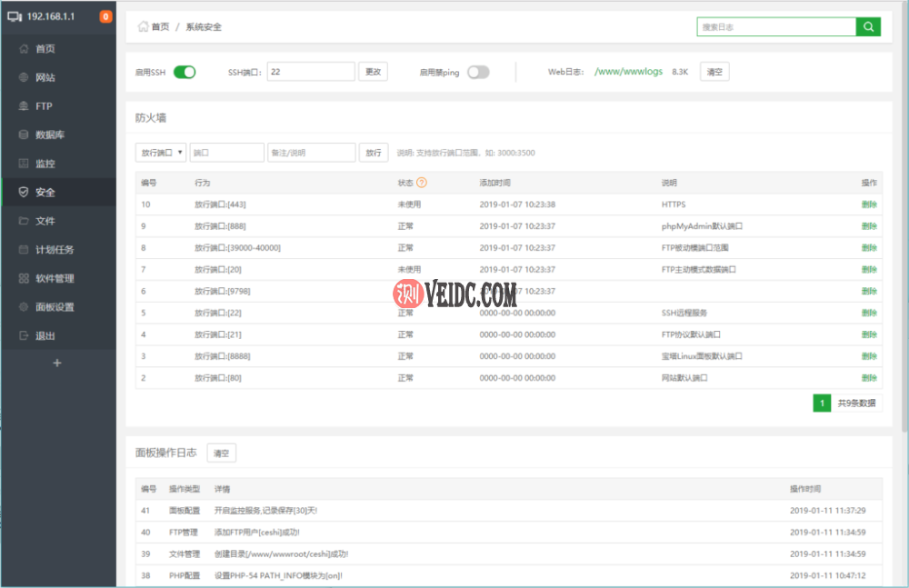
Task: Open the 网站 globe icon in sidebar
Action: tap(24, 78)
